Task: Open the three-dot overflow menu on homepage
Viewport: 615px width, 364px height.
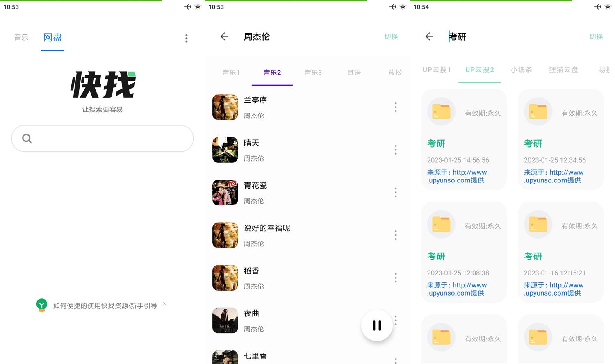Action: 187,38
